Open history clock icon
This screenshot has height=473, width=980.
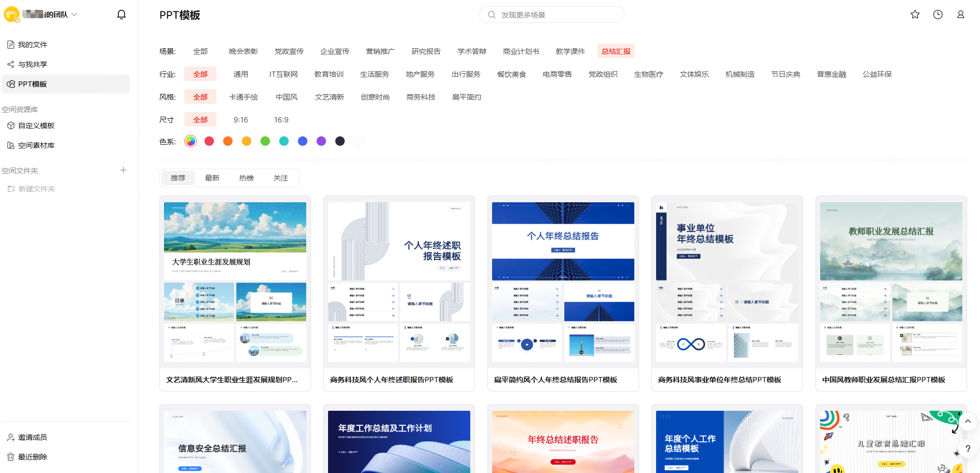[938, 15]
